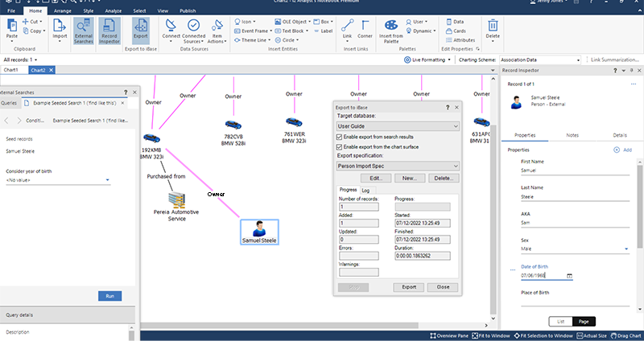Open the Record Inspector tool
Viewport: 644px width, 345px height.
click(110, 31)
